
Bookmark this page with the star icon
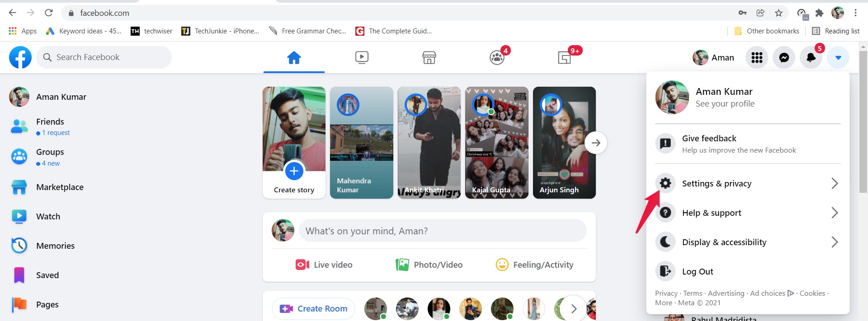(778, 13)
